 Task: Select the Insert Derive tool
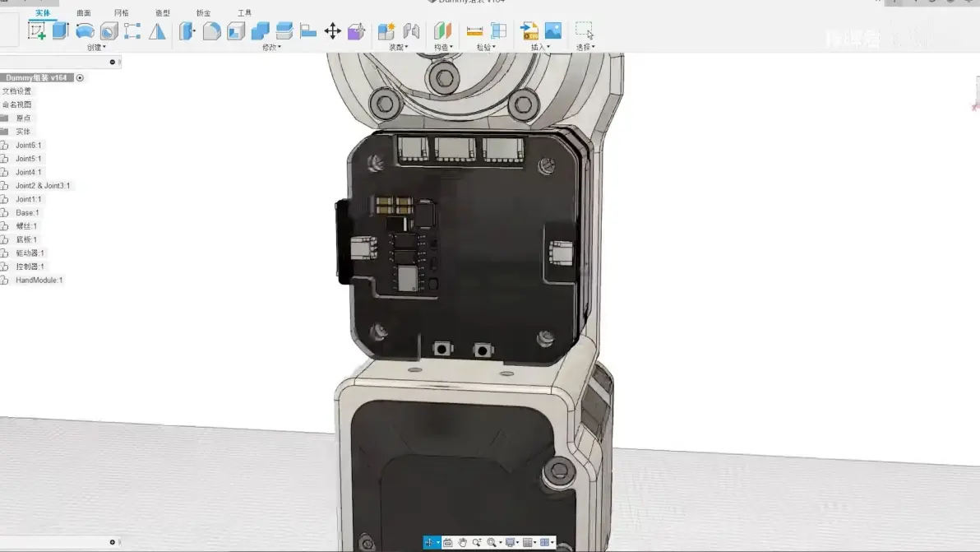click(529, 31)
